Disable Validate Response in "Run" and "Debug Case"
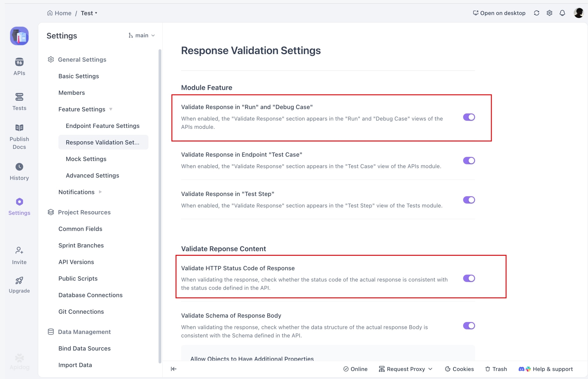This screenshot has height=379, width=588. click(469, 117)
